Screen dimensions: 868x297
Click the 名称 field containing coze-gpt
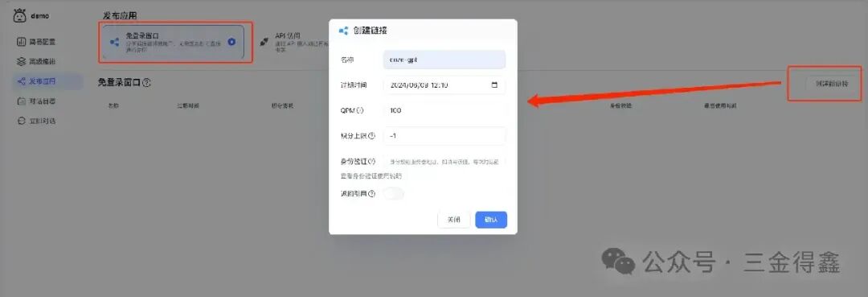pos(444,60)
